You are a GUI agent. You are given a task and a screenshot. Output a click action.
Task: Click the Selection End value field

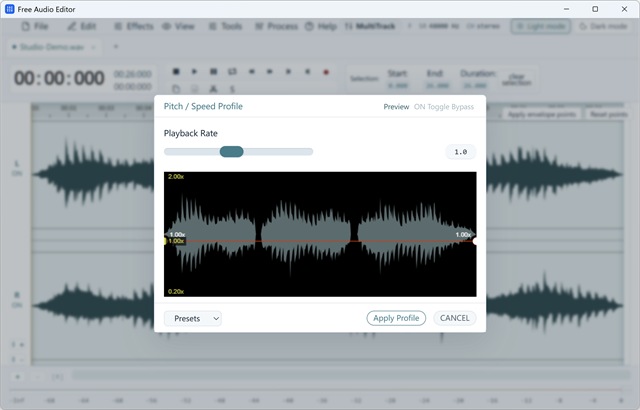pos(437,86)
